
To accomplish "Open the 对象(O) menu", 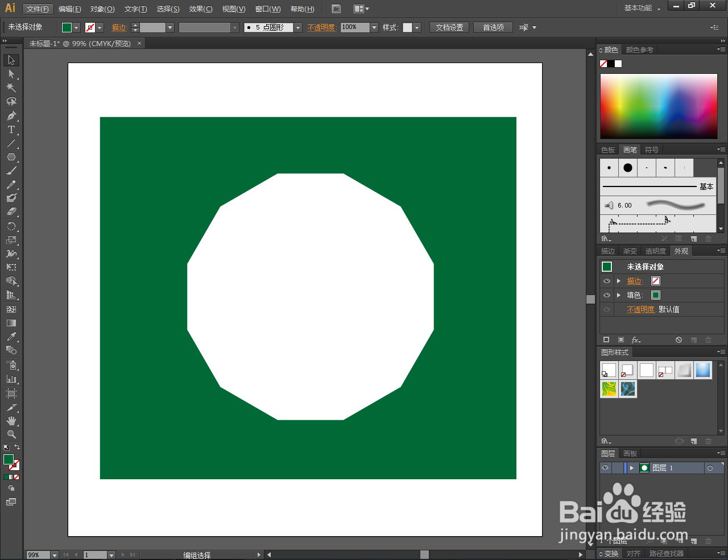I will (102, 9).
